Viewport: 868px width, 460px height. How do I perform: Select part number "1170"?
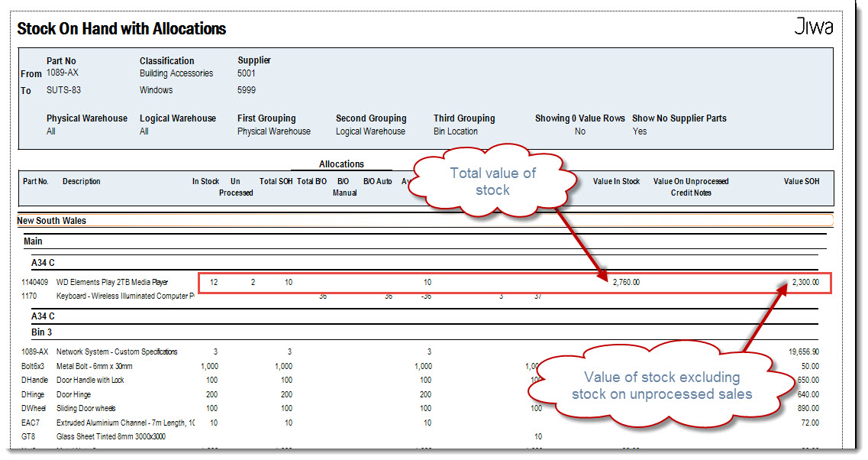29,296
